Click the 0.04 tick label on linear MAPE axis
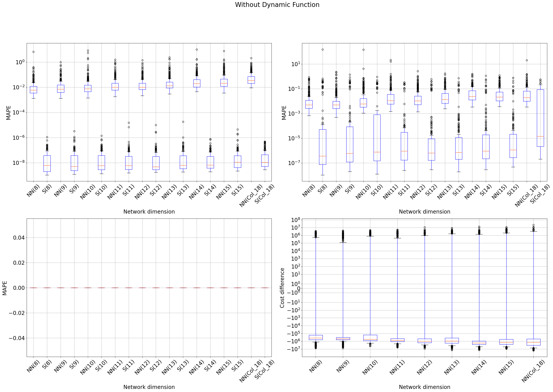The width and height of the screenshot is (553, 392). click(19, 238)
